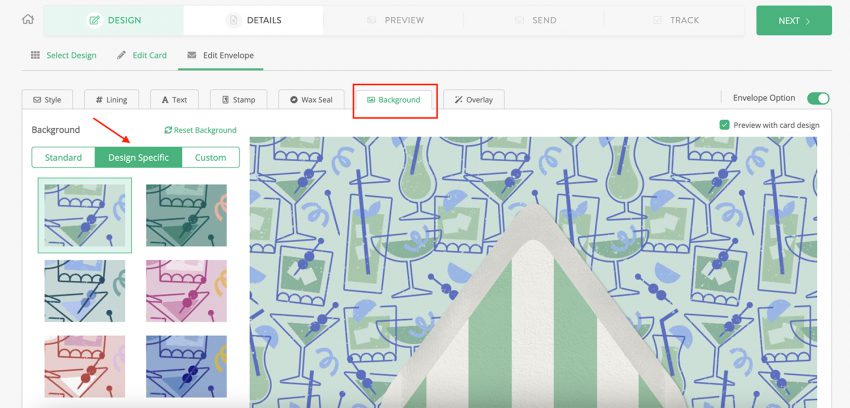Select the dark blue cocktail pattern thumbnail
This screenshot has width=850, height=408.
tap(186, 366)
